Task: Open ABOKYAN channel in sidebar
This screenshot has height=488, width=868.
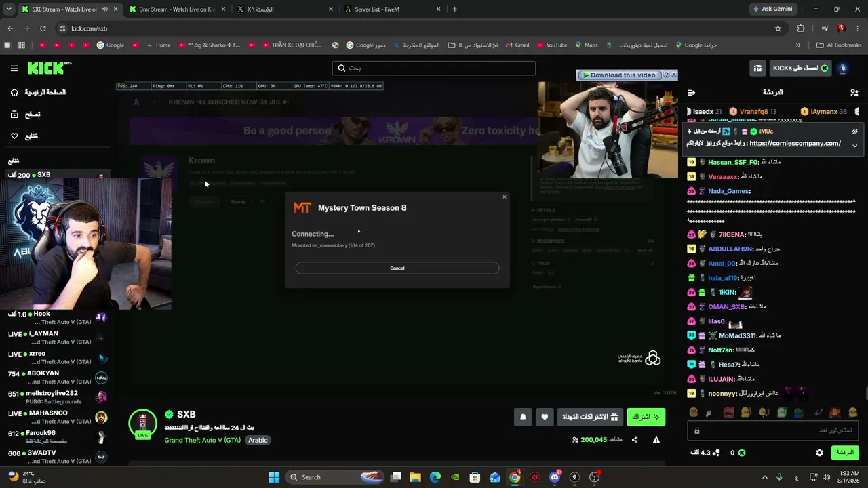Action: [x=58, y=377]
